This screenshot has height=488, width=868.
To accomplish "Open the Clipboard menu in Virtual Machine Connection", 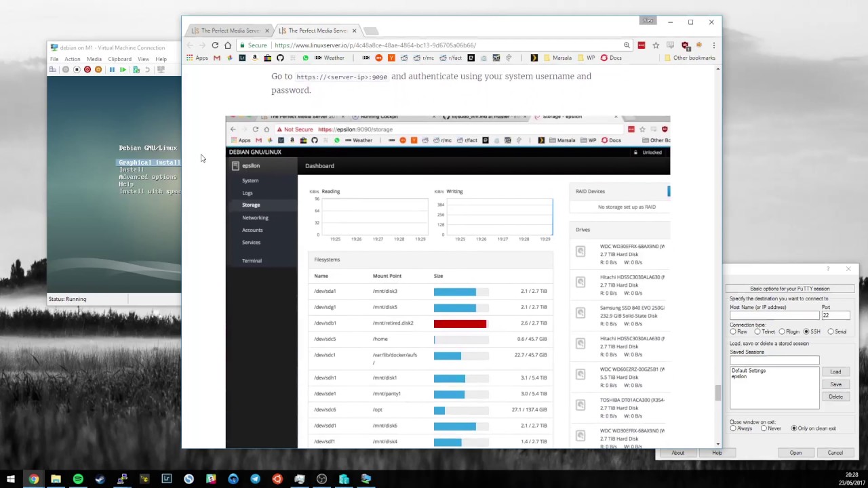I will 119,59.
